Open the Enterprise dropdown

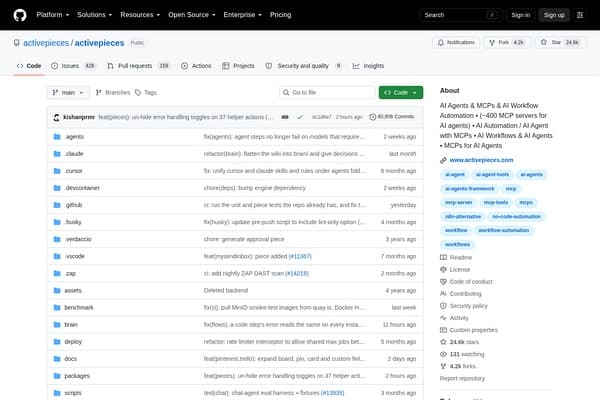(x=243, y=15)
